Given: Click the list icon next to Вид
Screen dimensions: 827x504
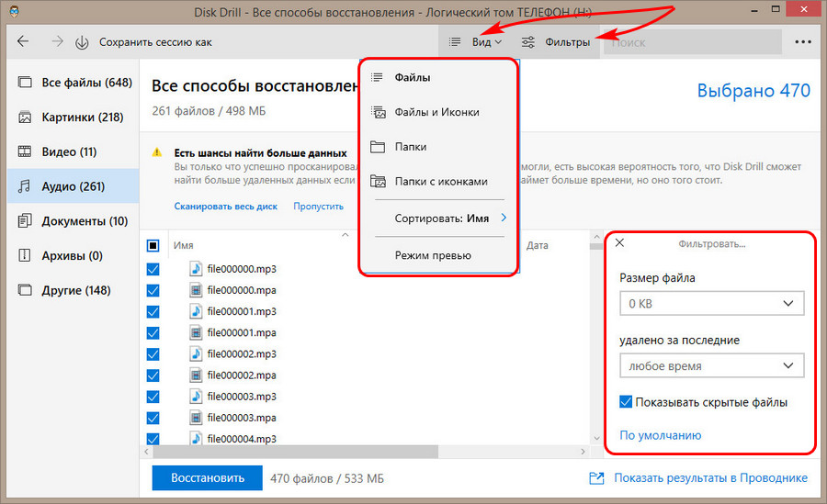Looking at the screenshot, I should coord(455,41).
